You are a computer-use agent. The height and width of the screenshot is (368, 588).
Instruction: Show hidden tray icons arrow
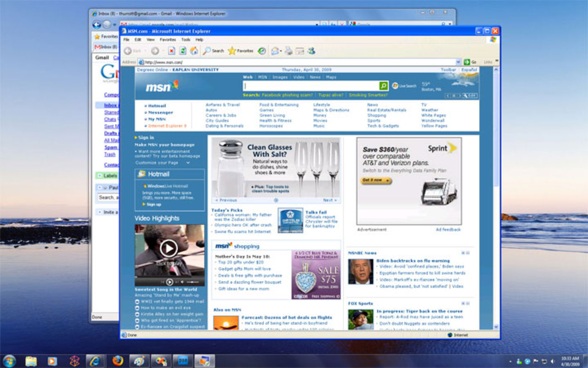pyautogui.click(x=511, y=362)
